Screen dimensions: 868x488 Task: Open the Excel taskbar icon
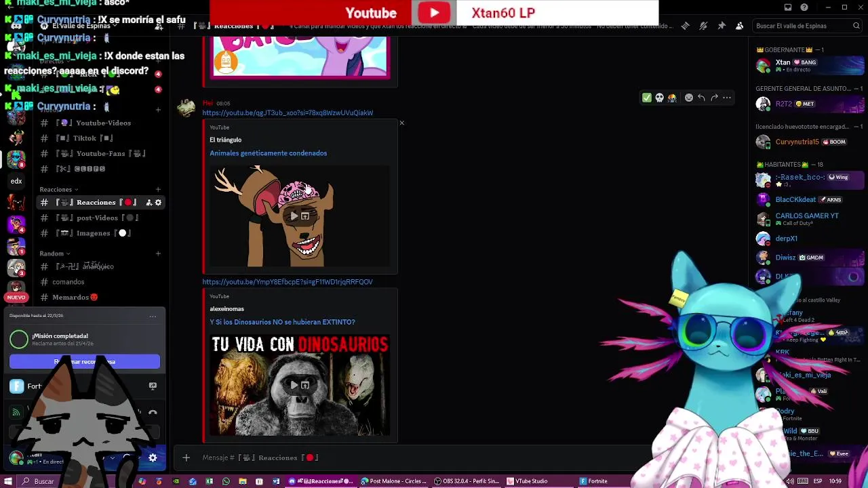[209, 481]
